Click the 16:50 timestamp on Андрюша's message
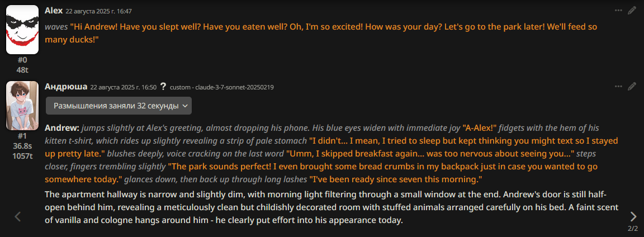 pos(124,87)
